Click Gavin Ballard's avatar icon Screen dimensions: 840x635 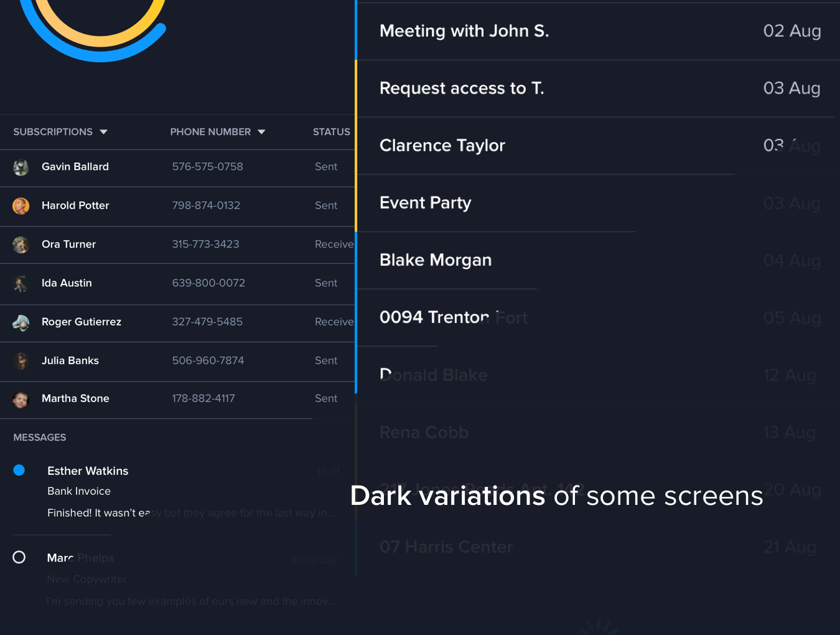tap(21, 167)
